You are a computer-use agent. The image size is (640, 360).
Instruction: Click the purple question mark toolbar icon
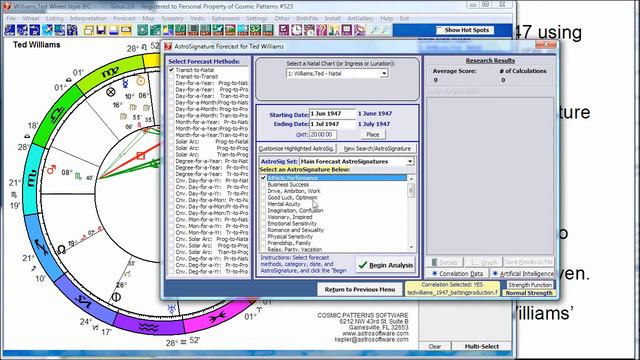click(x=322, y=30)
